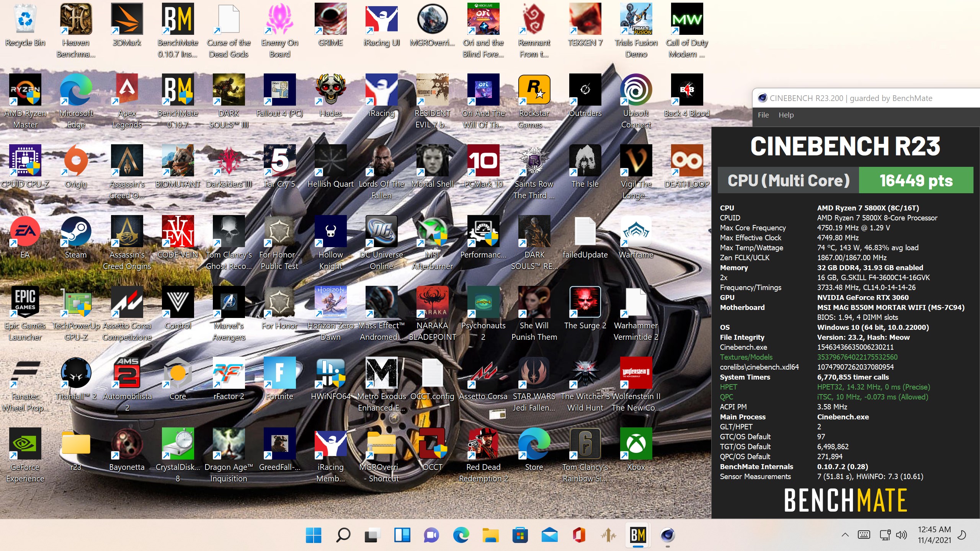Open the Hades game shortcut
The height and width of the screenshot is (551, 980).
(331, 96)
